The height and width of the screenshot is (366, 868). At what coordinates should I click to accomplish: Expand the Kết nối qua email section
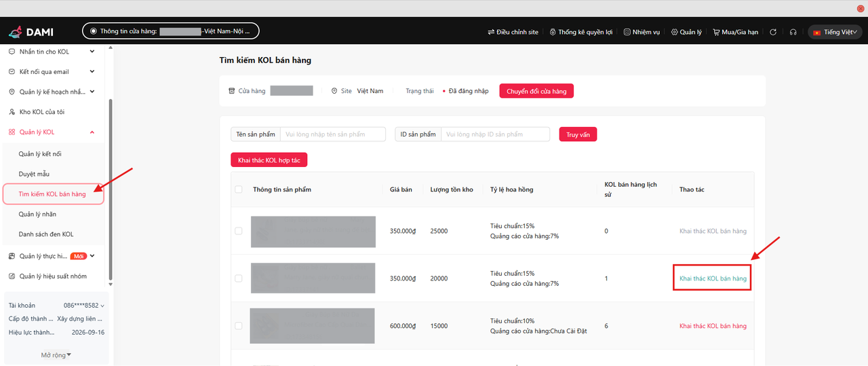(92, 72)
